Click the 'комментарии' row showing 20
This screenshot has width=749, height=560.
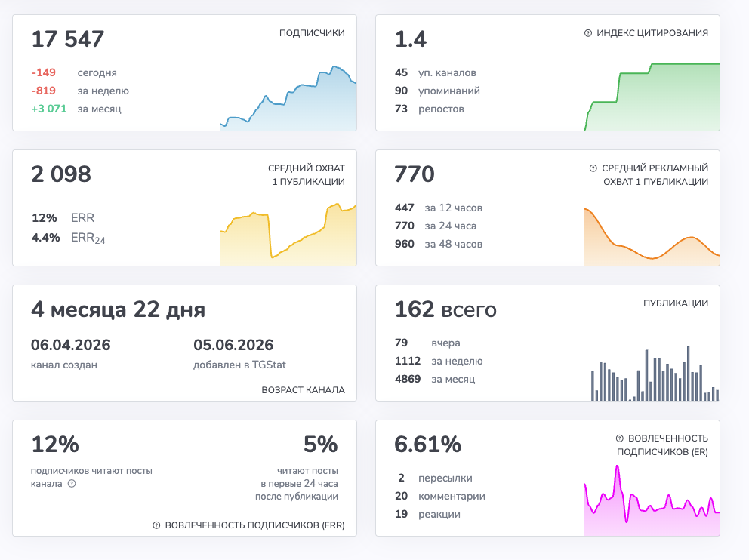(x=440, y=496)
